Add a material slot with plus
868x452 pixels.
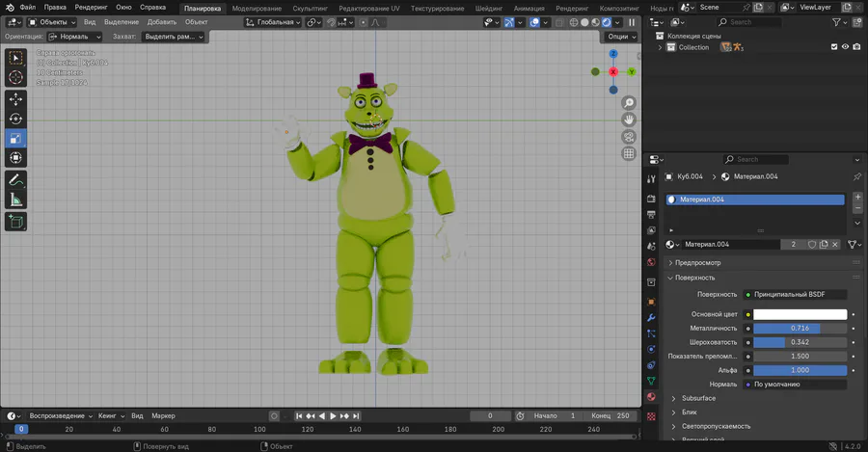click(857, 197)
